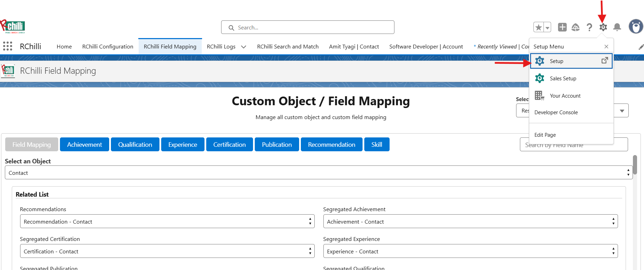This screenshot has width=644, height=270.
Task: Go to the Home tab
Action: (x=64, y=47)
